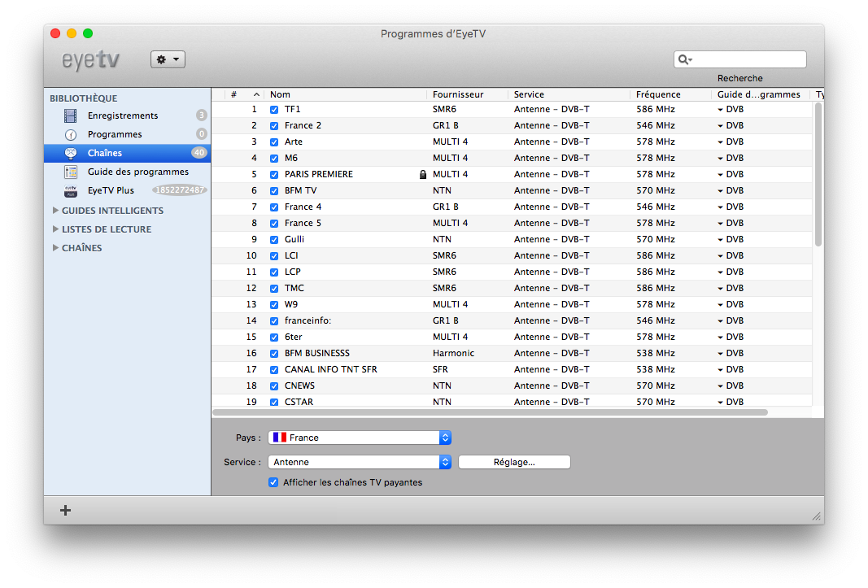Open the Guide des programmes icon
Screen dimensions: 868x588
click(x=71, y=172)
